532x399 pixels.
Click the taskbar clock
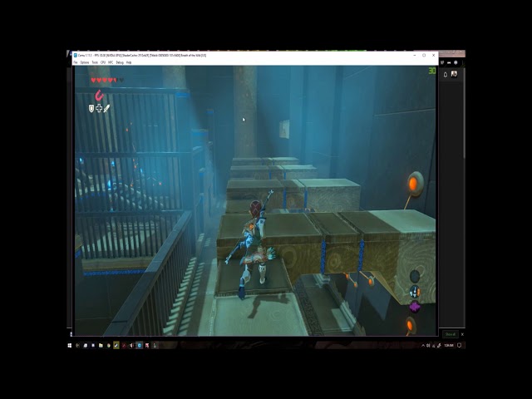click(449, 346)
